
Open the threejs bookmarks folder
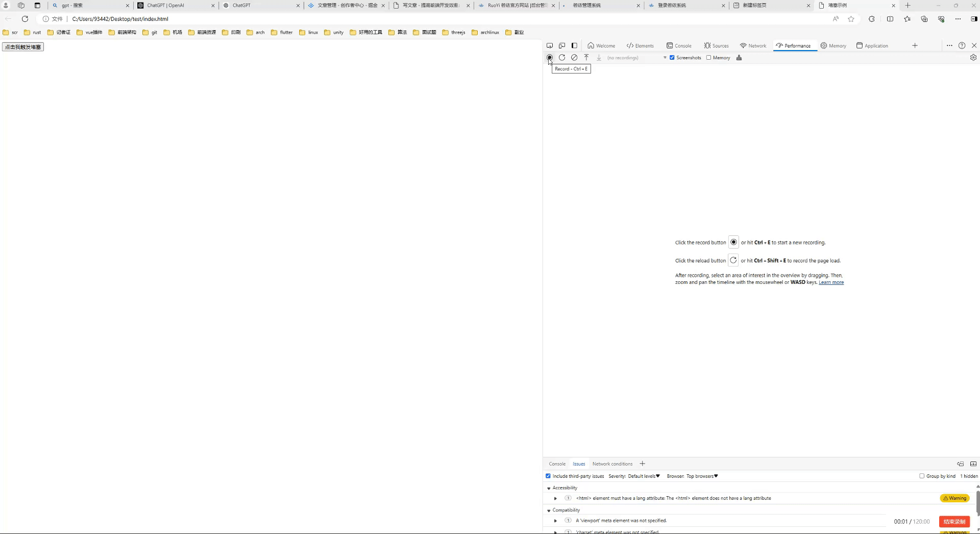point(454,32)
